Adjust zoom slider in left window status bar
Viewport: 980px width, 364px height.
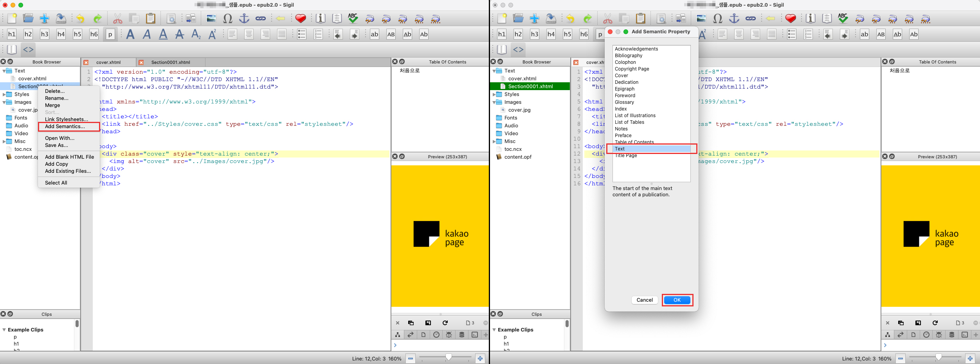click(449, 357)
